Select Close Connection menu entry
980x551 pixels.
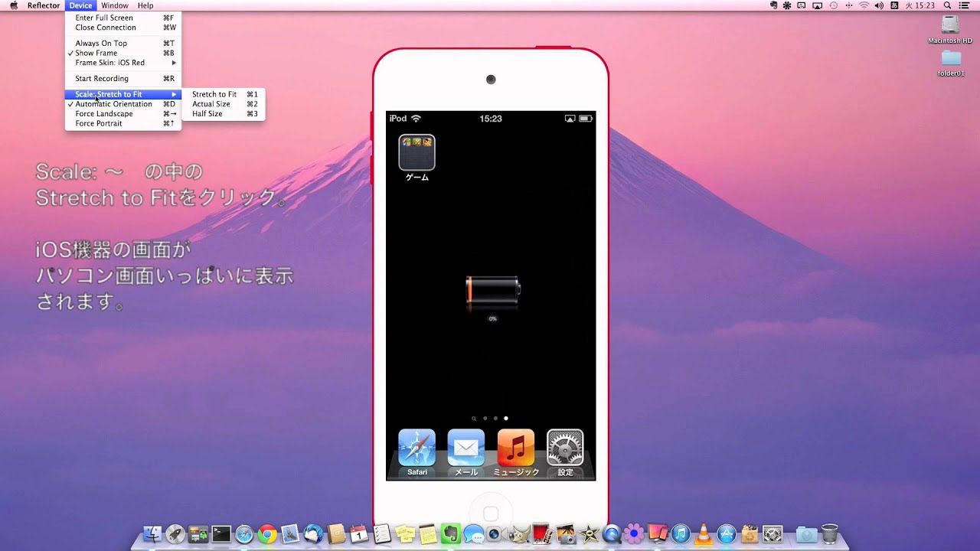pyautogui.click(x=123, y=28)
